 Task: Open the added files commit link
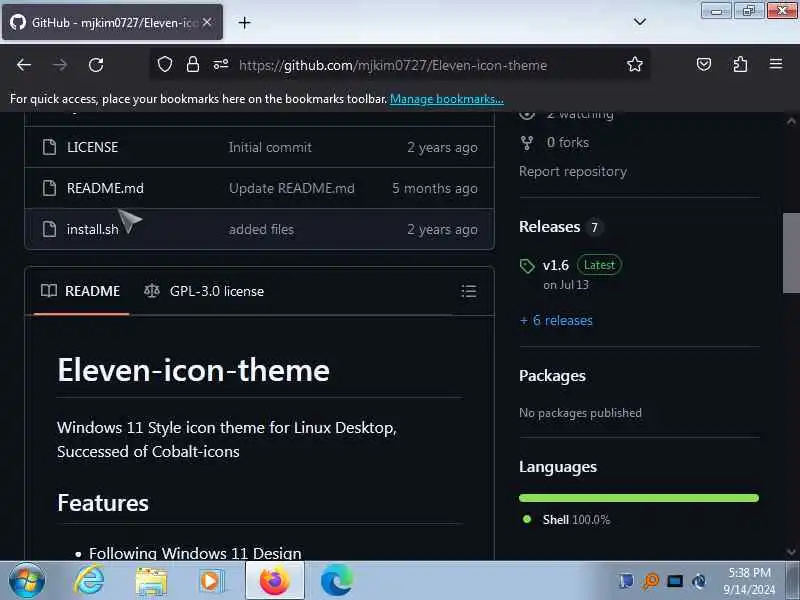(x=261, y=230)
